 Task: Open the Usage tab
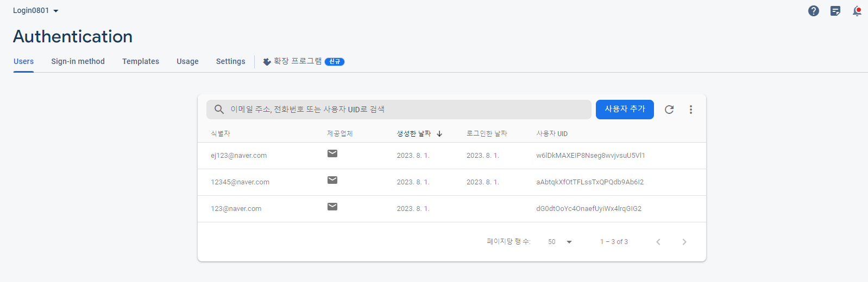[187, 61]
